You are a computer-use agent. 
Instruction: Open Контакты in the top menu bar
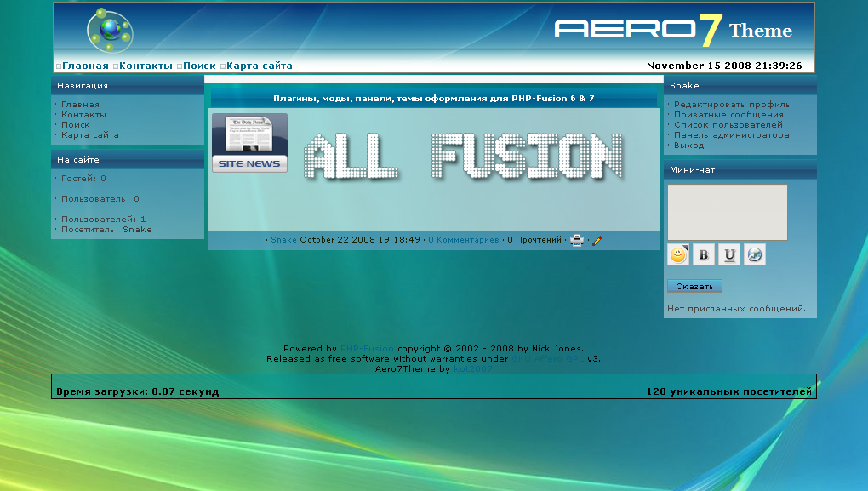click(146, 66)
